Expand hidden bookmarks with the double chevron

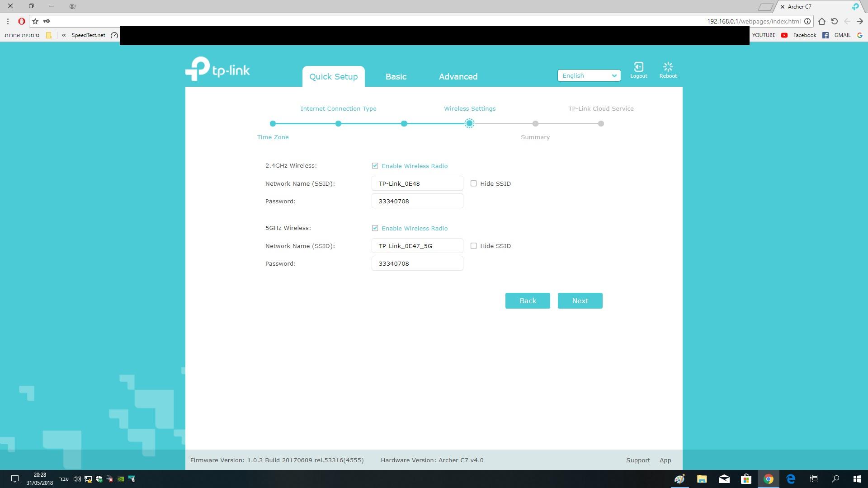(64, 35)
